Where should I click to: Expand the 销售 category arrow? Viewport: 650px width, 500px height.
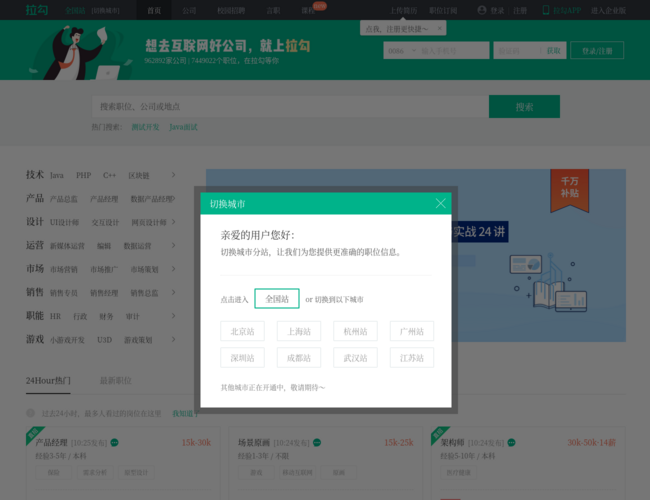173,293
